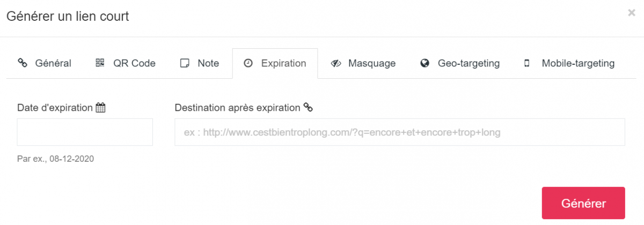644x225 pixels.
Task: Select the Expiration tab
Action: pyautogui.click(x=275, y=63)
